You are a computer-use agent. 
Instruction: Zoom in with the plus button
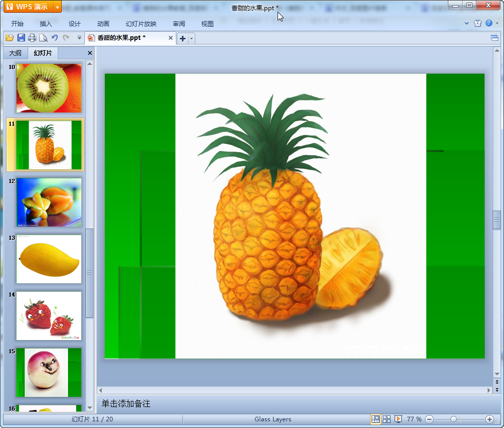[490, 419]
